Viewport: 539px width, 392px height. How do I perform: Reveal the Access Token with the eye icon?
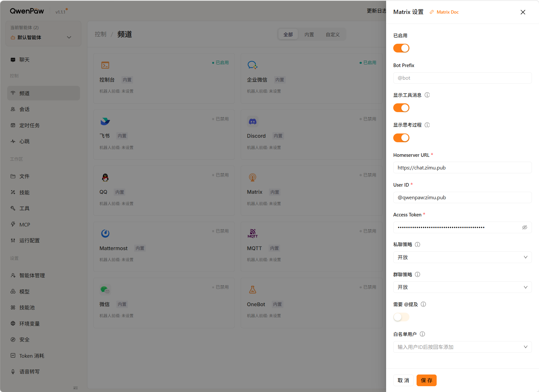[525, 227]
